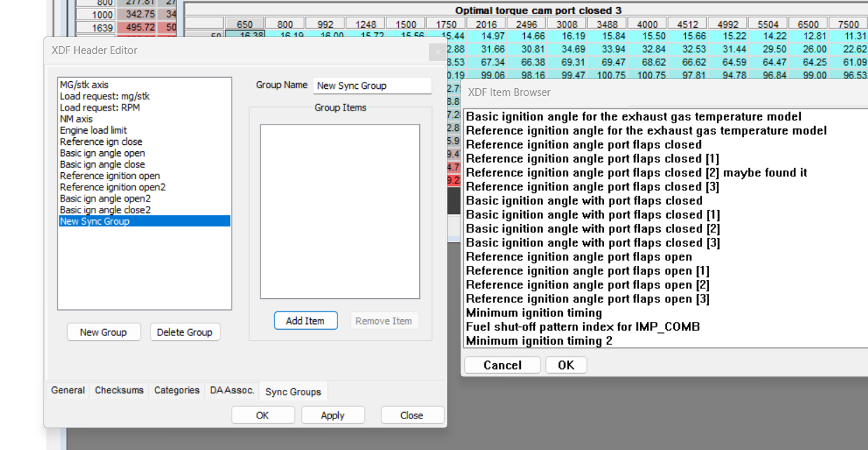
Task: Click OK in the XDF Item Browser
Action: pyautogui.click(x=566, y=365)
